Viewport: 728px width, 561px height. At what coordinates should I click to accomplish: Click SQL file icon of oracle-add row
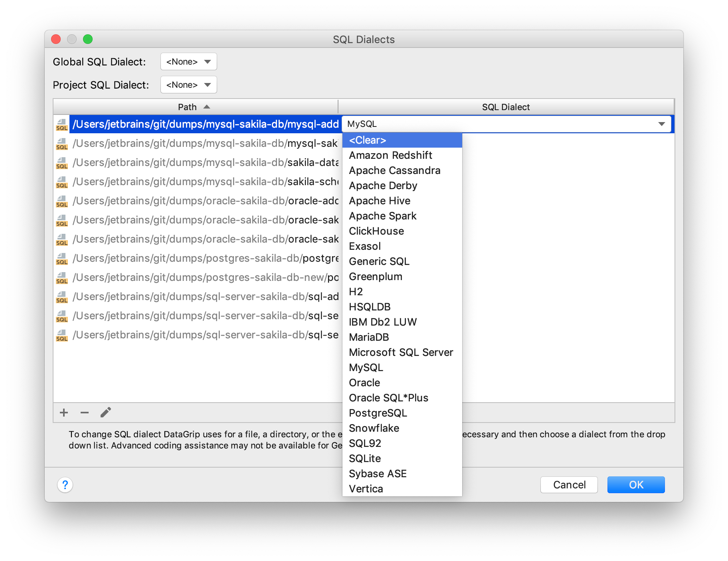tap(62, 201)
